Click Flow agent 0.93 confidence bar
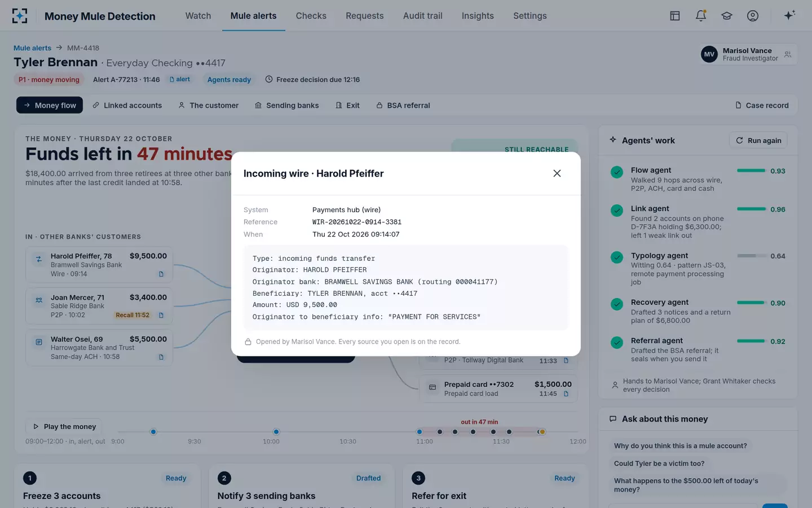812x508 pixels. (x=751, y=170)
